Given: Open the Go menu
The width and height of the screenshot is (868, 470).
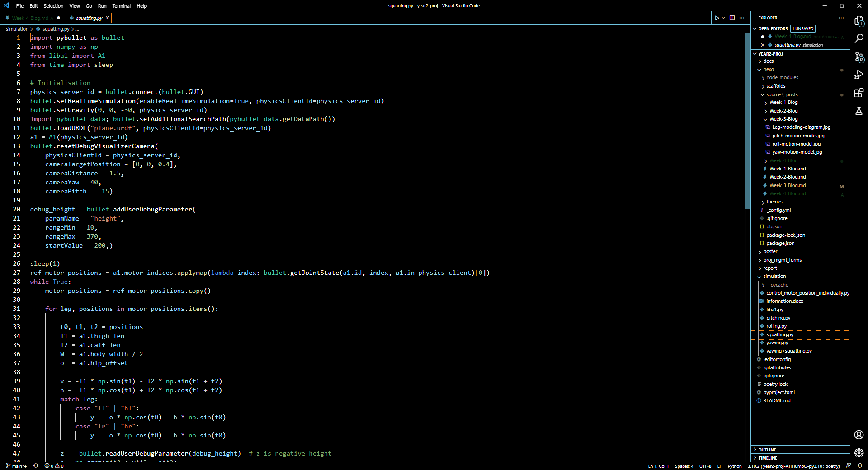Looking at the screenshot, I should (x=89, y=6).
